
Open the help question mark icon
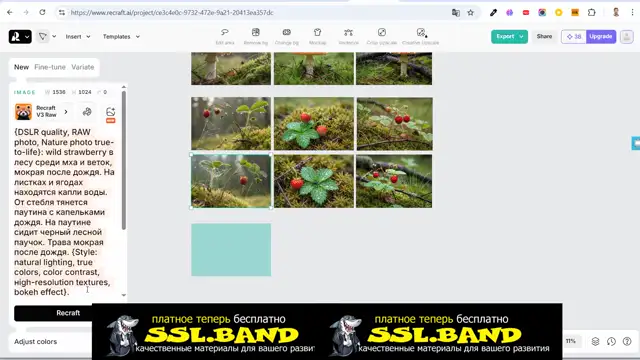pyautogui.click(x=627, y=341)
